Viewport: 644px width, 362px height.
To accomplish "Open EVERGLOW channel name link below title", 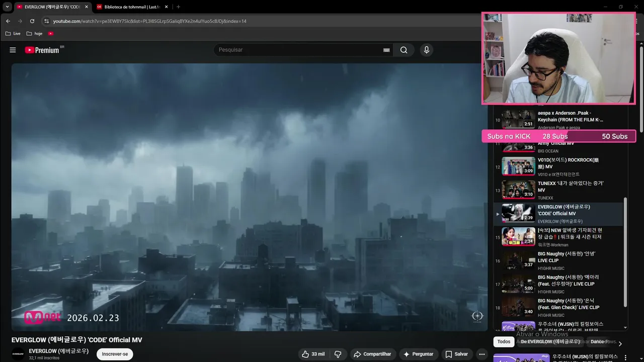I will (59, 351).
